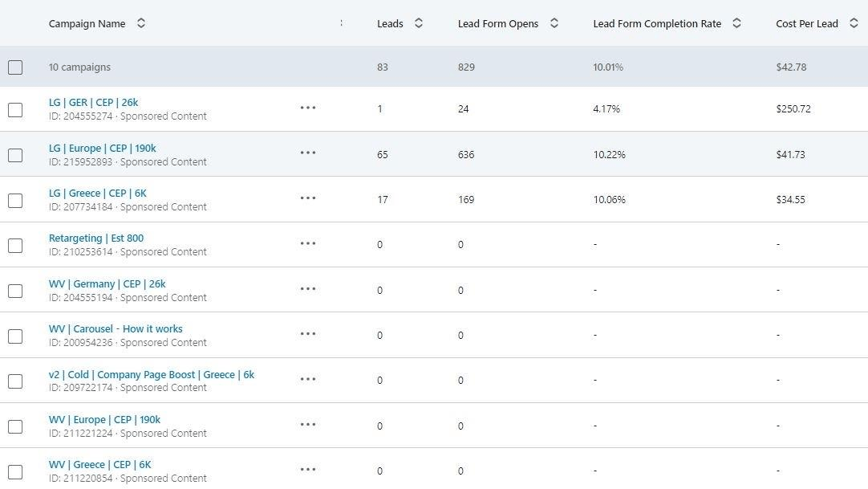Open the more-options dots for Retargeting | Est 800
The image size is (868, 489).
(308, 243)
